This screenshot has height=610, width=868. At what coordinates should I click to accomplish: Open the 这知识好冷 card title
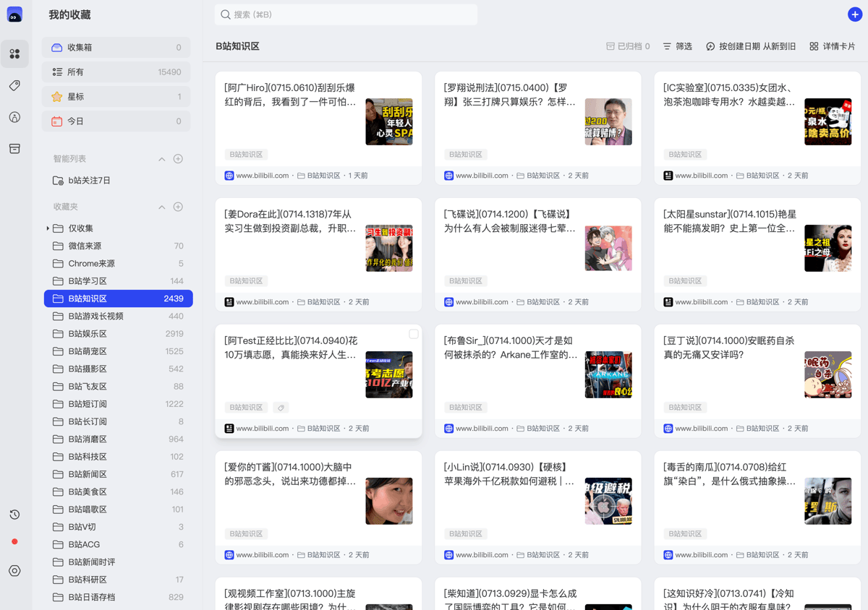click(x=730, y=599)
